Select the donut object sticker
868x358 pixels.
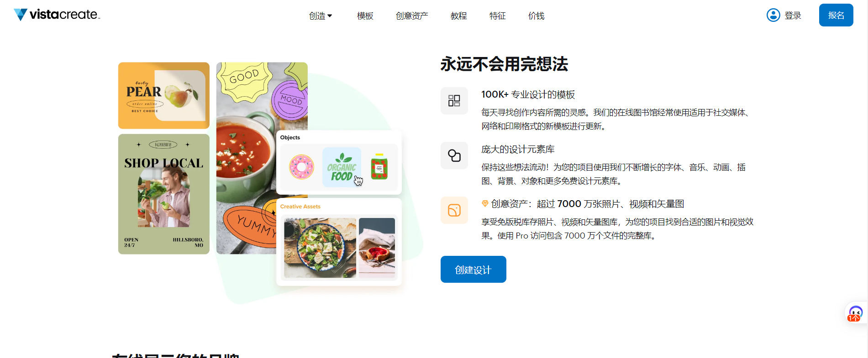point(301,167)
